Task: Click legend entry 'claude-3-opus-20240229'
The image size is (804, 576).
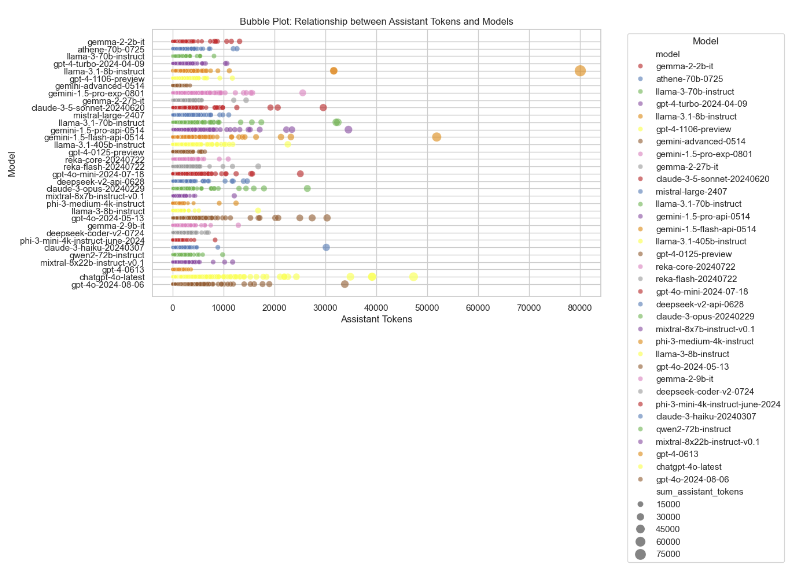Action: pos(705,316)
